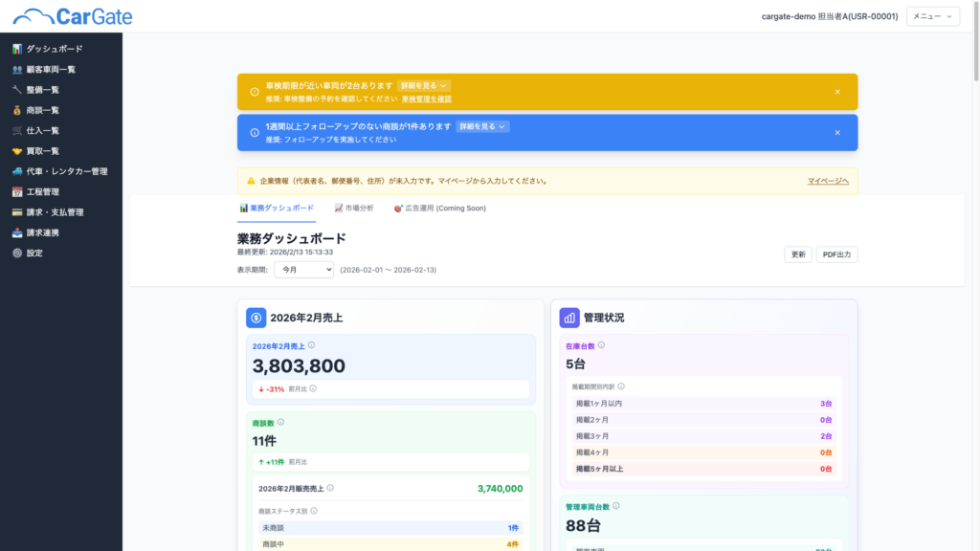The image size is (980, 551).
Task: Click info icon beside 商談数
Action: click(x=280, y=422)
